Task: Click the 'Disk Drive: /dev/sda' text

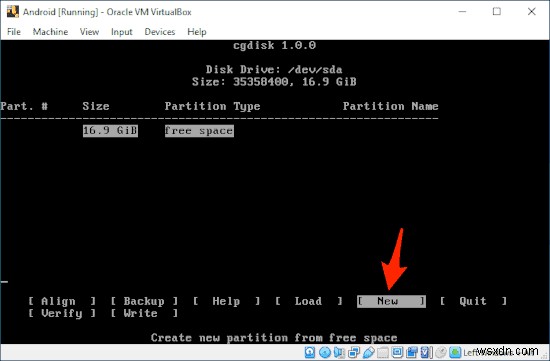Action: pyautogui.click(x=274, y=69)
